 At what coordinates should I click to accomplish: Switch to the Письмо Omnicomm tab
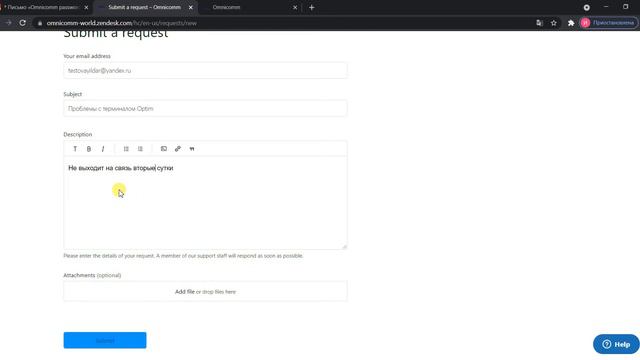(43, 7)
